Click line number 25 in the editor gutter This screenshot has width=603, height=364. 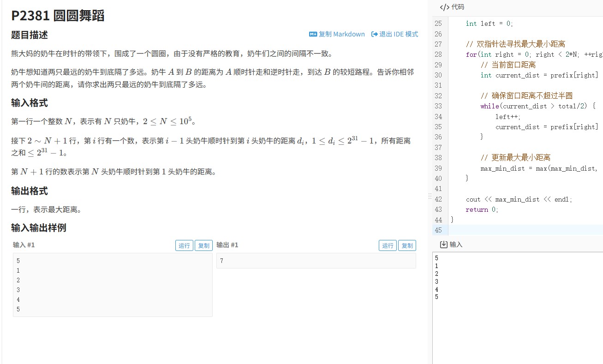click(x=438, y=23)
